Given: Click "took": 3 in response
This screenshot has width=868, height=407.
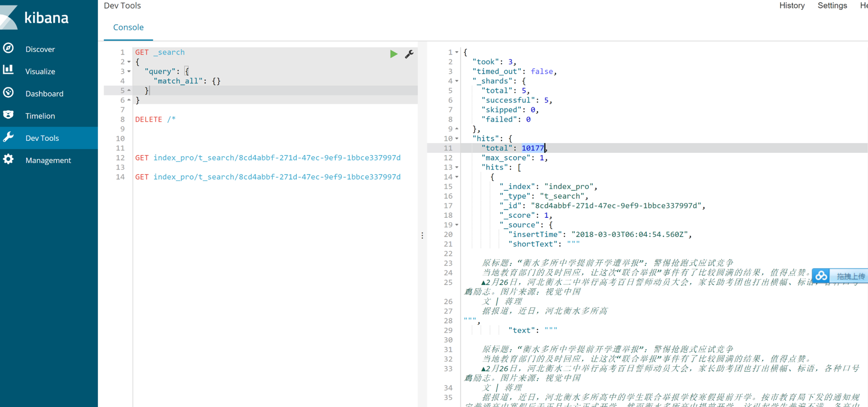Looking at the screenshot, I should 494,62.
